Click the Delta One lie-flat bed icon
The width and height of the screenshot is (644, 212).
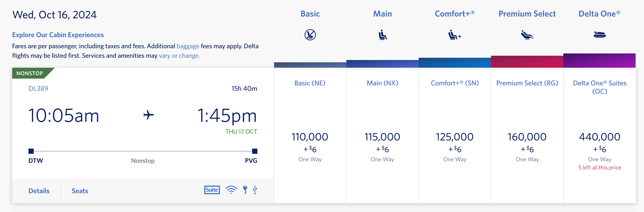pos(599,34)
